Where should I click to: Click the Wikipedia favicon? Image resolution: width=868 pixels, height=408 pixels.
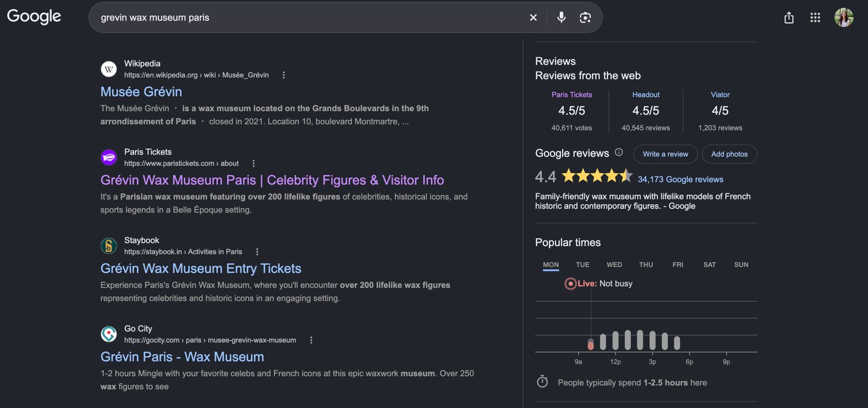tap(109, 69)
